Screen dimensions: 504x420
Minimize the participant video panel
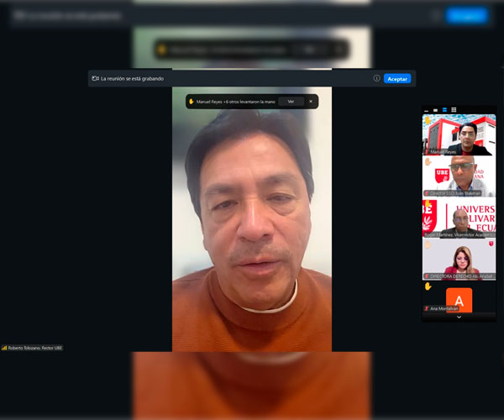click(x=426, y=110)
